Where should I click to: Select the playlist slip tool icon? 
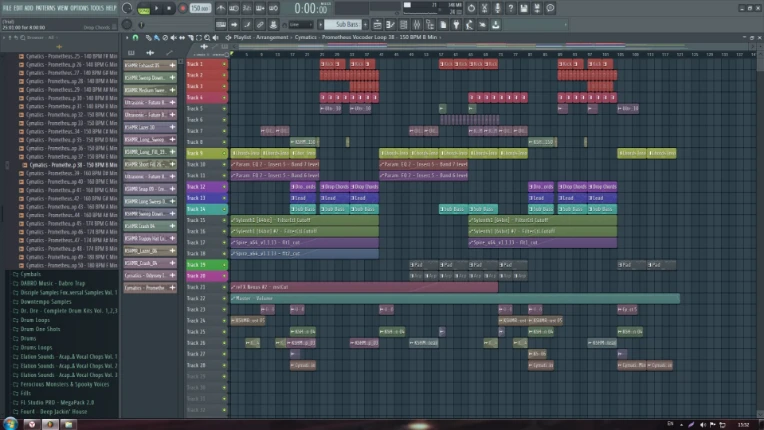point(182,37)
